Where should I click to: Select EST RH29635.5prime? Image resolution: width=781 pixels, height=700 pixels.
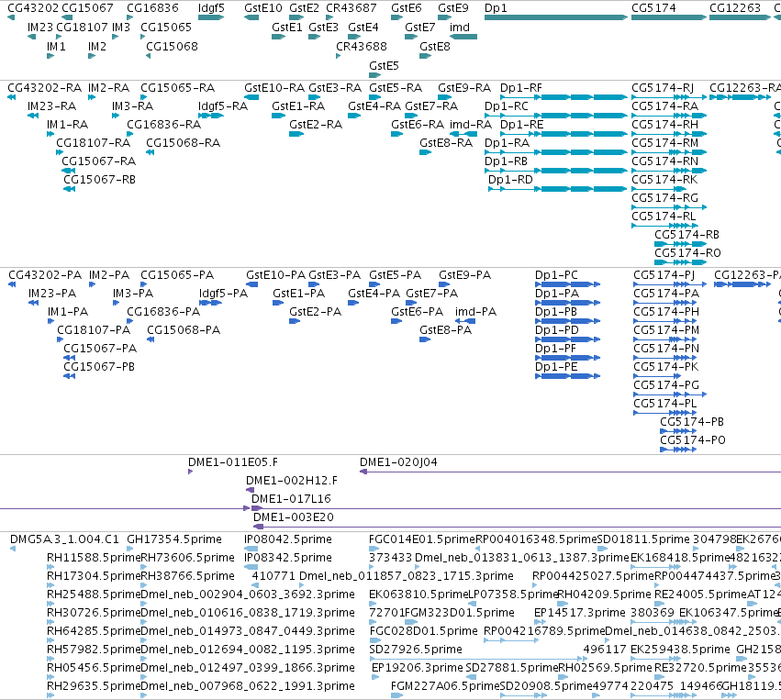coord(50,695)
